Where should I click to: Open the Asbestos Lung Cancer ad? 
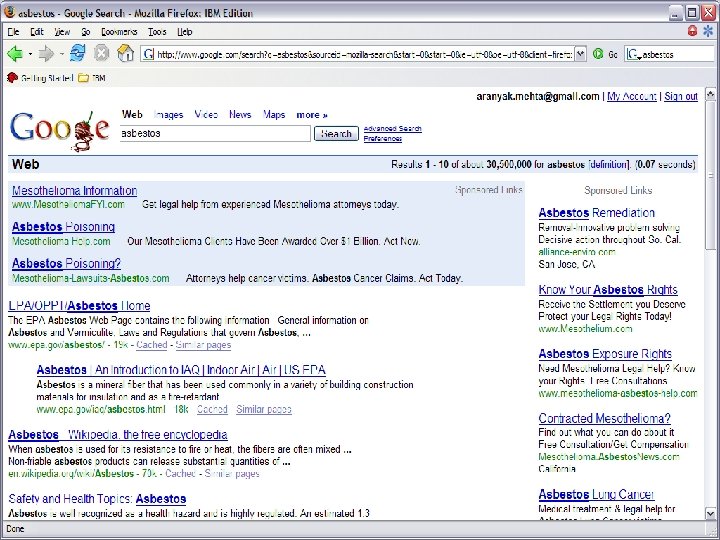(596, 495)
